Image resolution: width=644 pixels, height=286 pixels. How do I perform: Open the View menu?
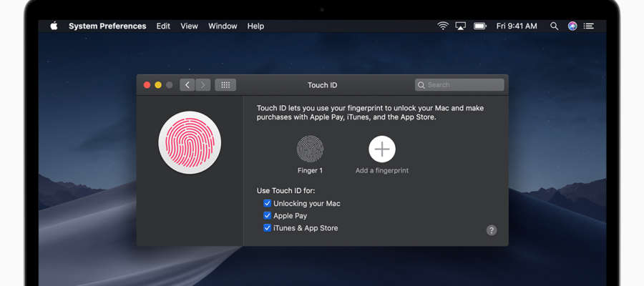point(189,26)
